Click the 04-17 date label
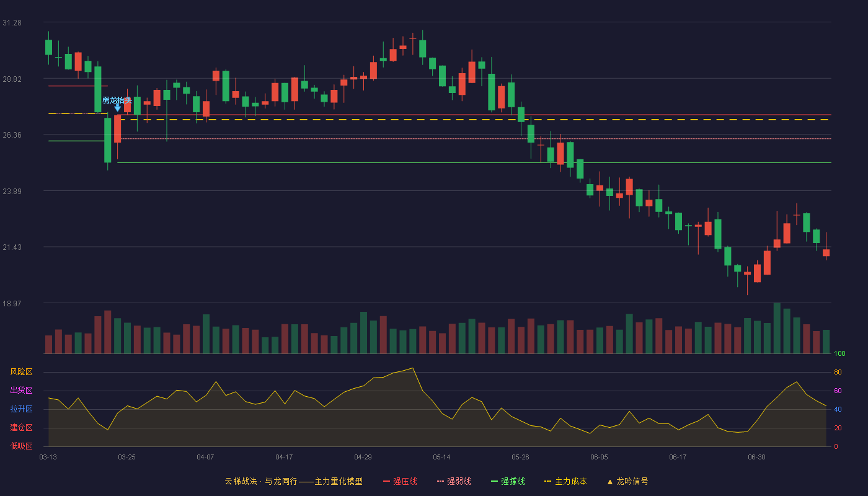The image size is (868, 496). pos(284,457)
